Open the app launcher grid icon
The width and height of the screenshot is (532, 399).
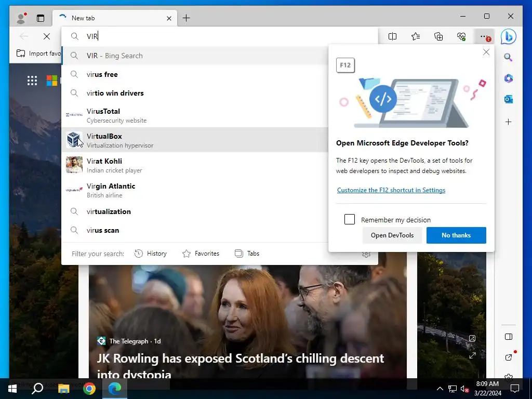(x=32, y=81)
